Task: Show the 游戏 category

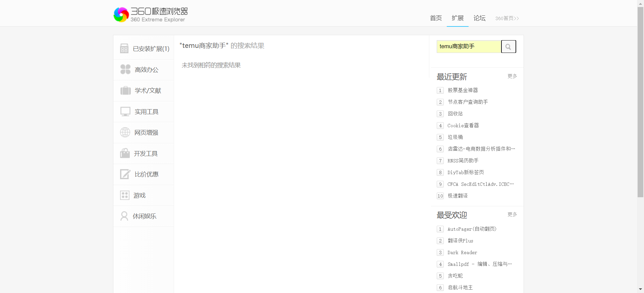Action: pos(144,195)
